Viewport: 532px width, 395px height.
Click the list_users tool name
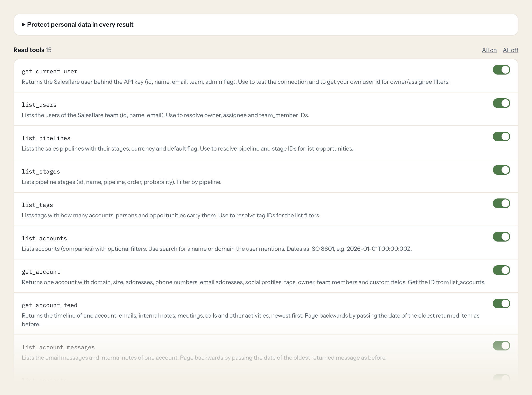click(39, 105)
